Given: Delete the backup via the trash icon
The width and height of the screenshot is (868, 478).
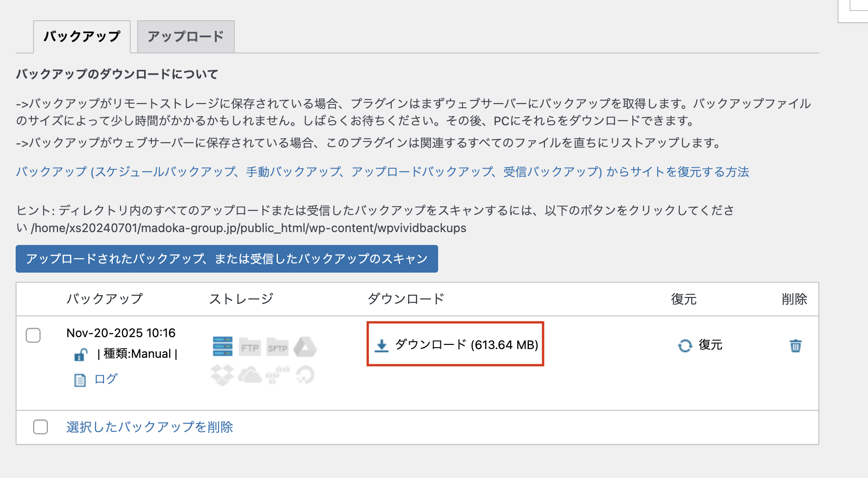Looking at the screenshot, I should click(796, 345).
